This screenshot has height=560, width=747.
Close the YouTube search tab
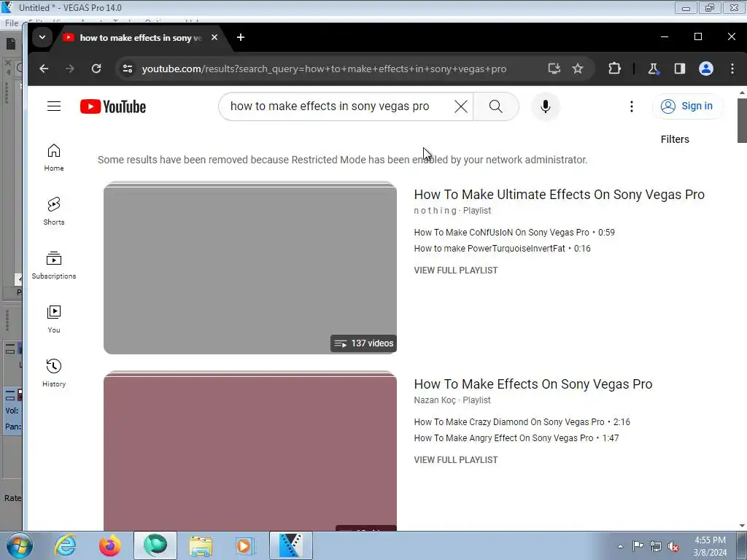pyautogui.click(x=214, y=37)
